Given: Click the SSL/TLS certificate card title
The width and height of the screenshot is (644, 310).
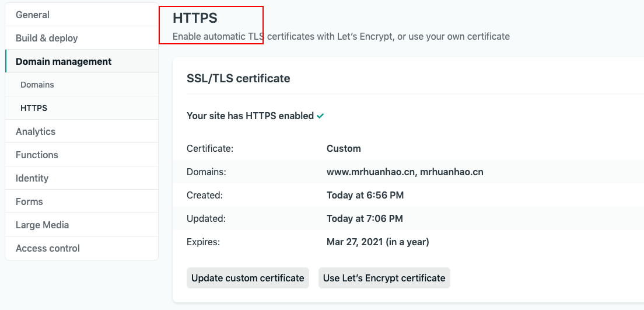Looking at the screenshot, I should tap(238, 78).
